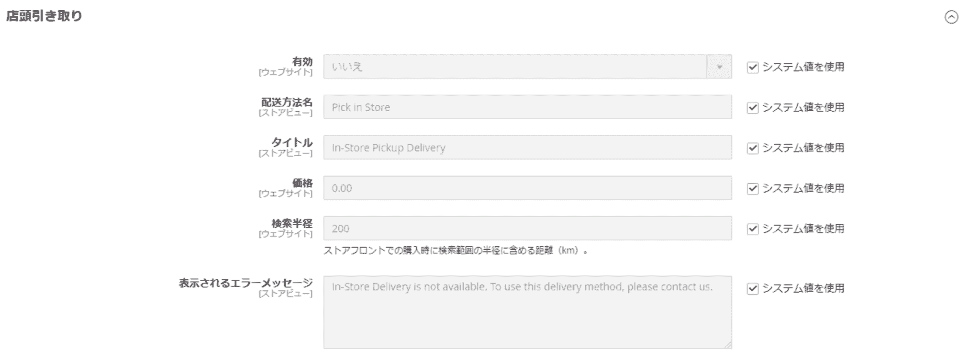Viewport: 980px width, 364px height.
Task: Click the システム値を使用 label beside 有効
Action: pos(803,67)
